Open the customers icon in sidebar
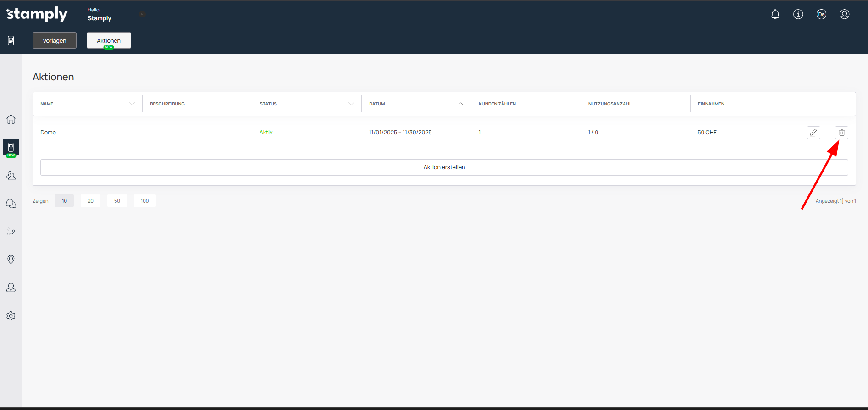Screen dimensions: 868x410 point(11,176)
